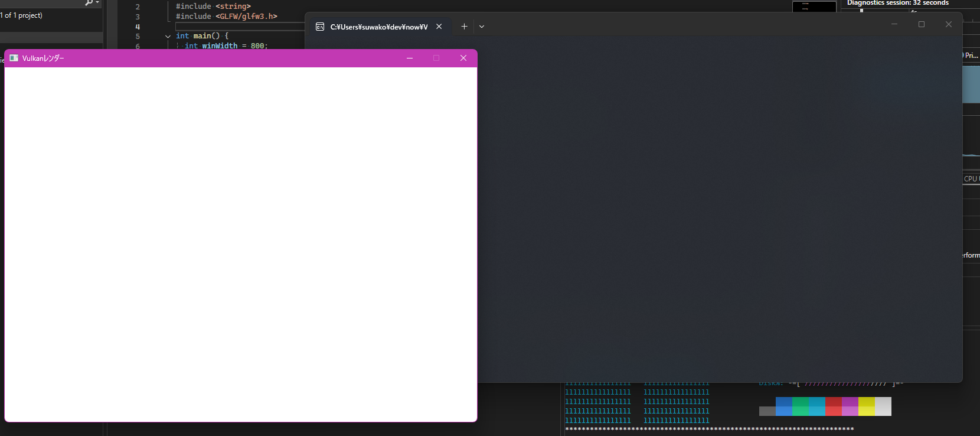Close the C:¥Users¥suwako terminal tab
This screenshot has width=980, height=436.
point(439,27)
